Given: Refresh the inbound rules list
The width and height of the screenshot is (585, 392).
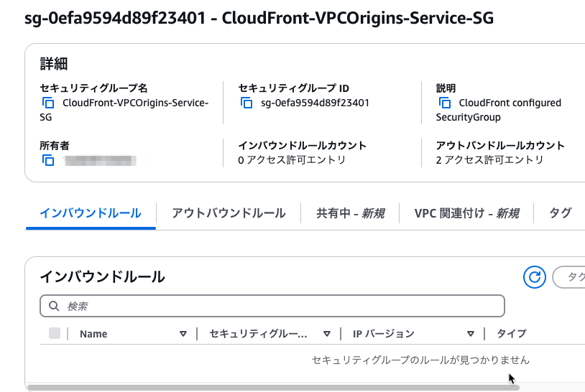Looking at the screenshot, I should pyautogui.click(x=534, y=277).
